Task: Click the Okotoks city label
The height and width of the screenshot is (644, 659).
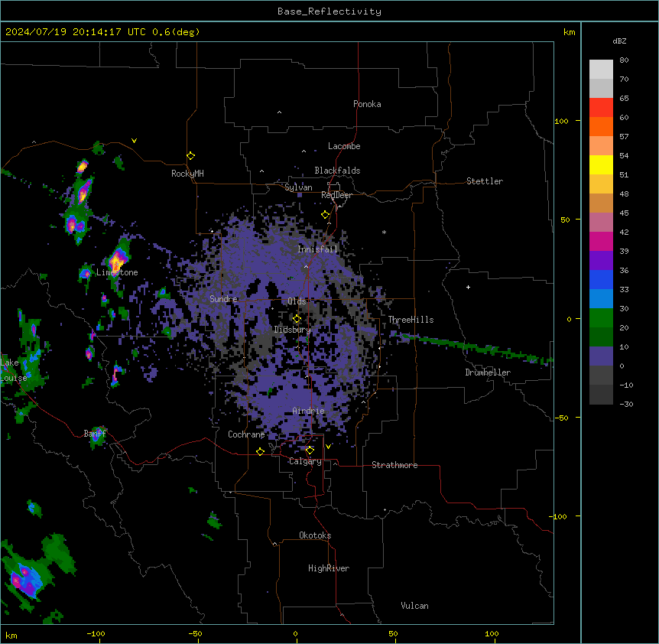Action: pyautogui.click(x=315, y=535)
